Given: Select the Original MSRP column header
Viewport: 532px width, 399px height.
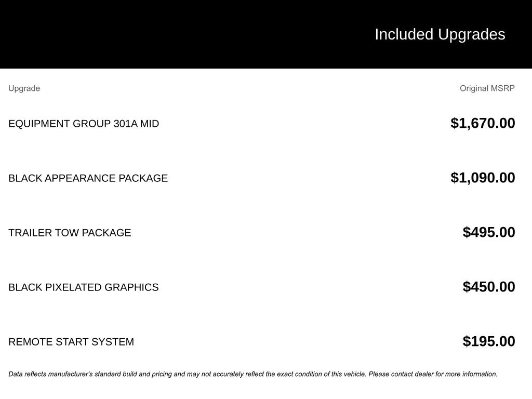Looking at the screenshot, I should click(x=487, y=88).
